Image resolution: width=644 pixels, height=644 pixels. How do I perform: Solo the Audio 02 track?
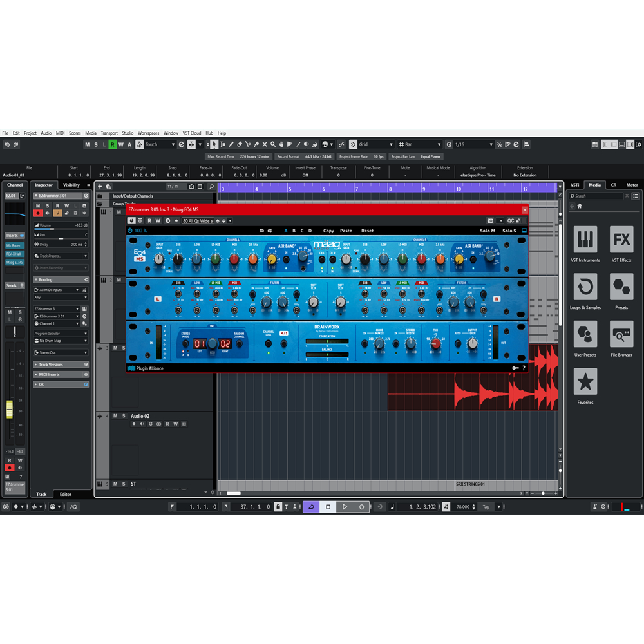tap(123, 416)
